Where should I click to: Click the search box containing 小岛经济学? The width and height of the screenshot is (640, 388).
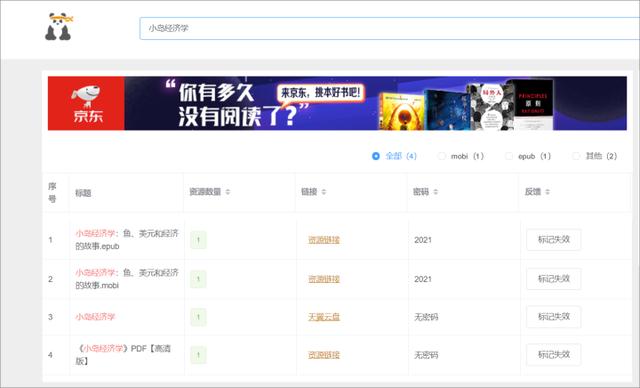coord(389,29)
